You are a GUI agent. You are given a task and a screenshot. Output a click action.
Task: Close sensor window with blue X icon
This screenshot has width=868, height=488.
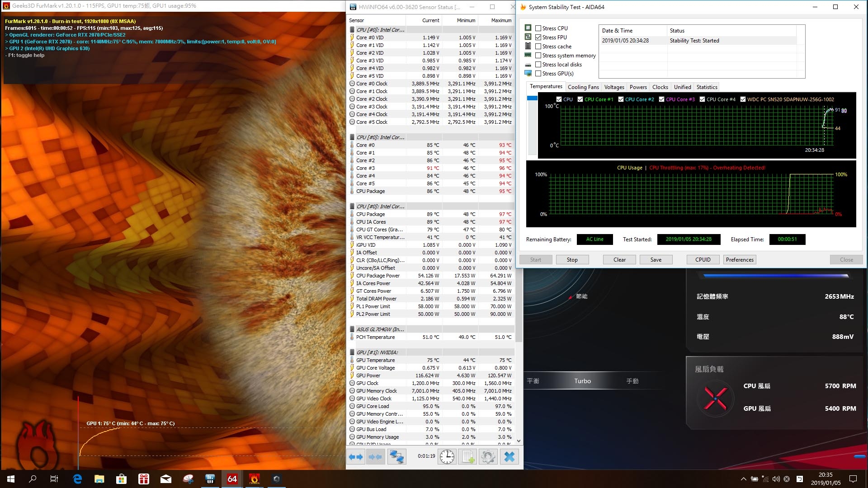509,457
